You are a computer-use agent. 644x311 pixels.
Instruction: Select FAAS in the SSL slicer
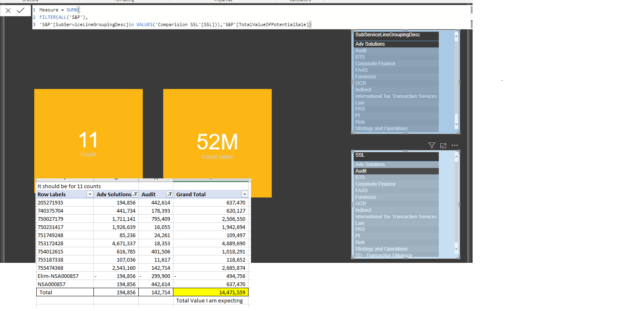(396, 191)
